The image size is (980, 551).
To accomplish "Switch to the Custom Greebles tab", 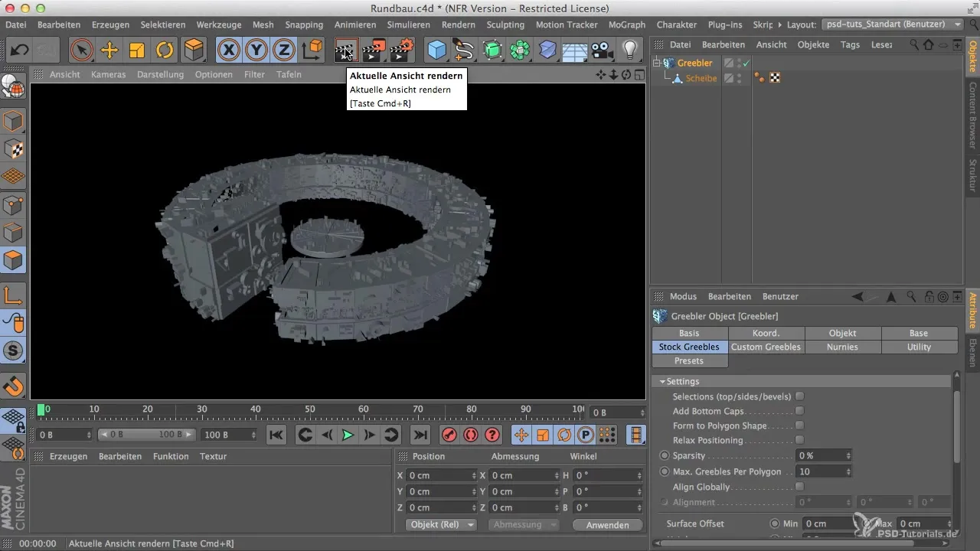I will [766, 347].
